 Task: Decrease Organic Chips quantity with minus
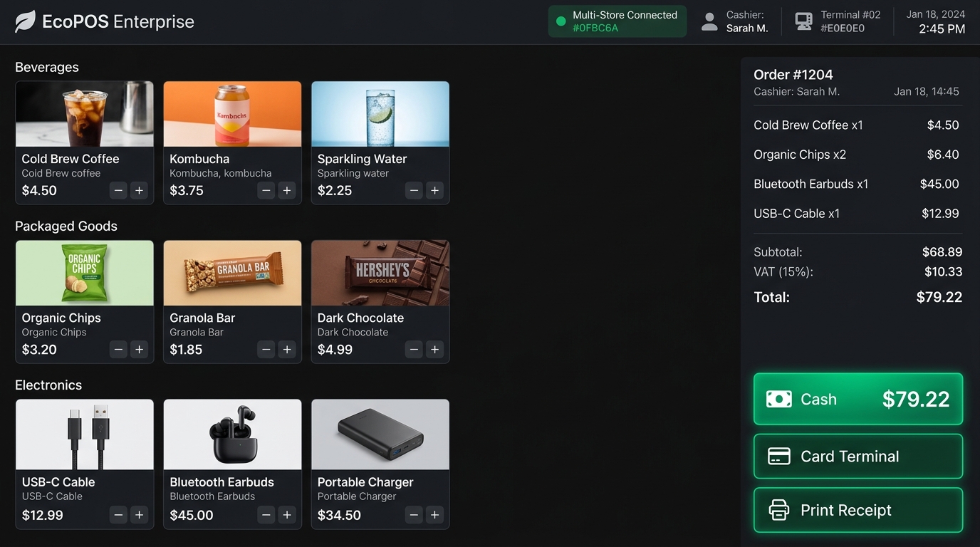tap(119, 349)
